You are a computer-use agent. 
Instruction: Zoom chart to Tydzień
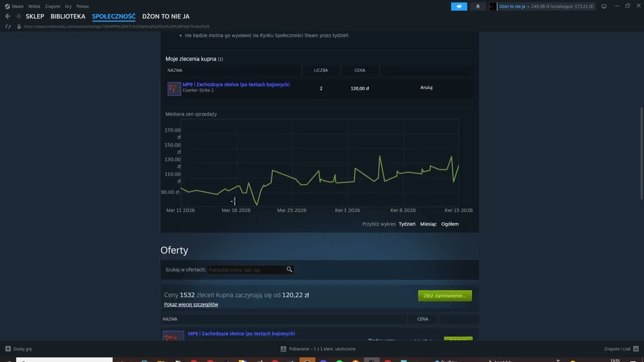click(x=407, y=224)
